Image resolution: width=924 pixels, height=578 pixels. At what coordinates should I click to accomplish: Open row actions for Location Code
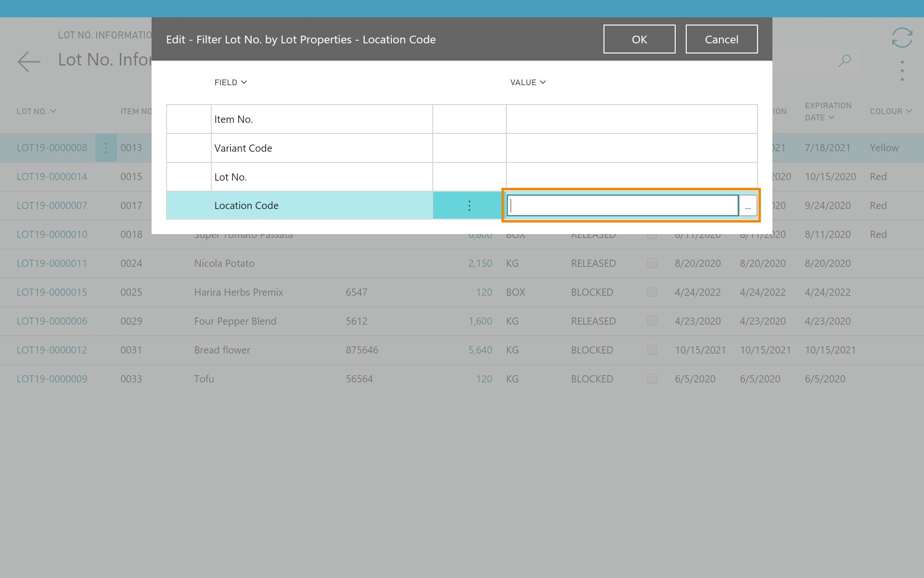click(x=469, y=206)
